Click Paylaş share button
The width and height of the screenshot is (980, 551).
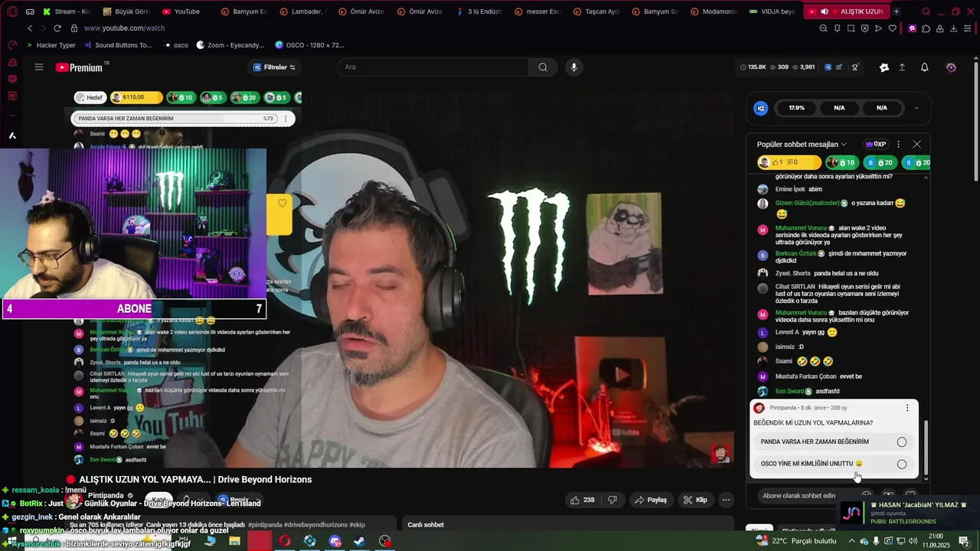click(x=651, y=500)
